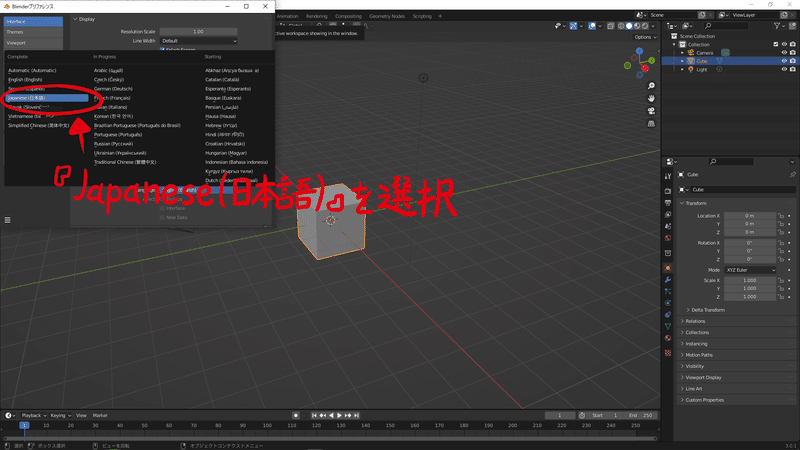Click the viewport zoom magnifier icon
Screen dimensions: 800x450
pos(651,86)
